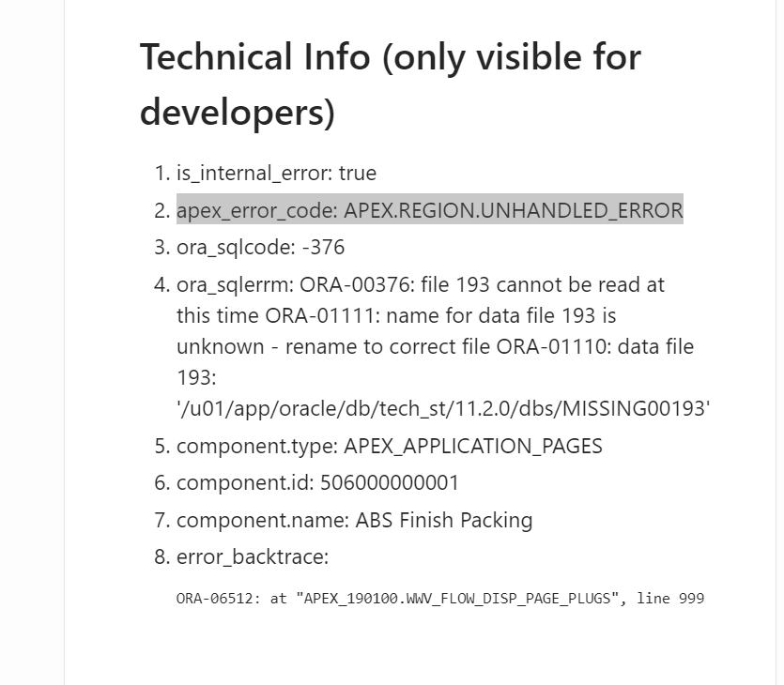Click the word developers) in heading

238,113
